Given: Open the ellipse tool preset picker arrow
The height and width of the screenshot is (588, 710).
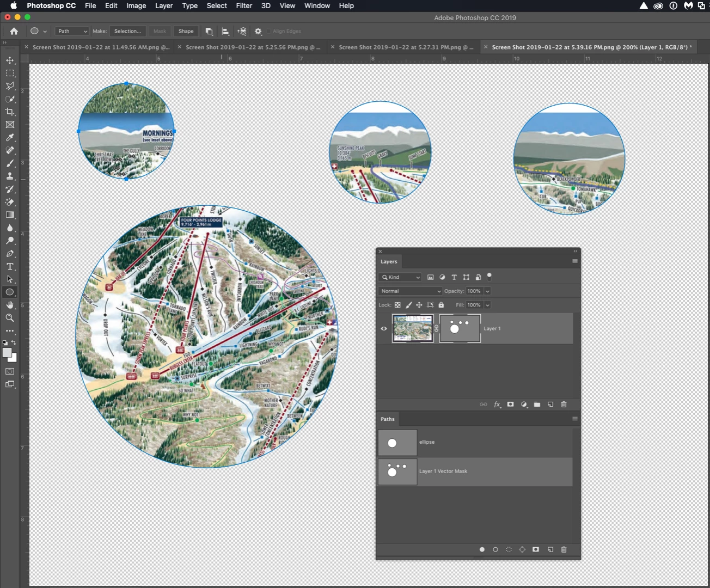Looking at the screenshot, I should [45, 32].
